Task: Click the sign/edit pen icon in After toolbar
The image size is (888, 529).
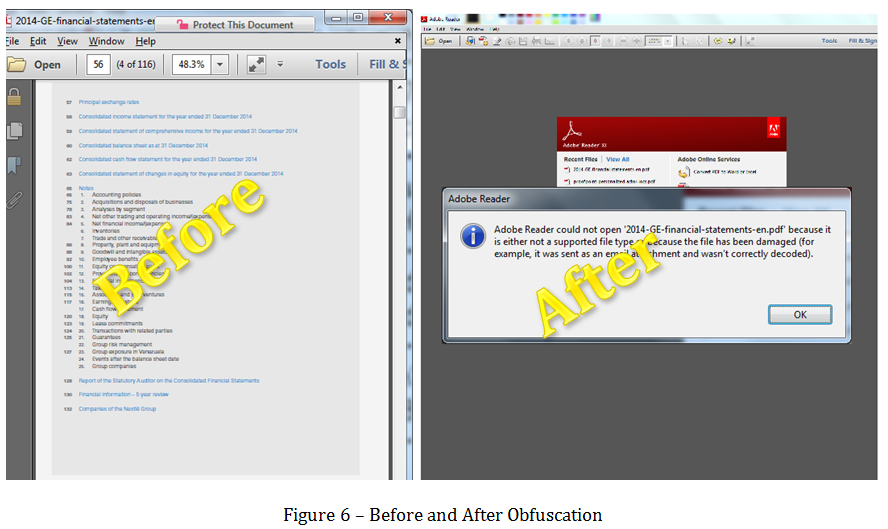Action: point(497,41)
